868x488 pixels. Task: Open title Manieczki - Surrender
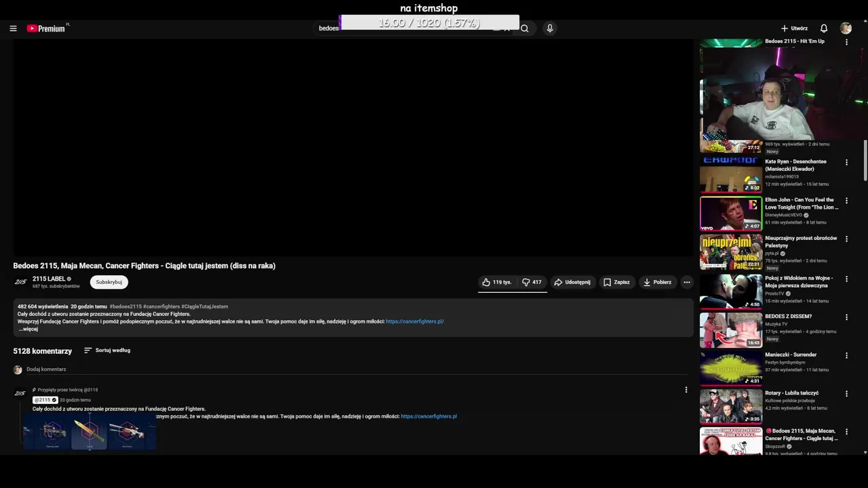point(791,354)
